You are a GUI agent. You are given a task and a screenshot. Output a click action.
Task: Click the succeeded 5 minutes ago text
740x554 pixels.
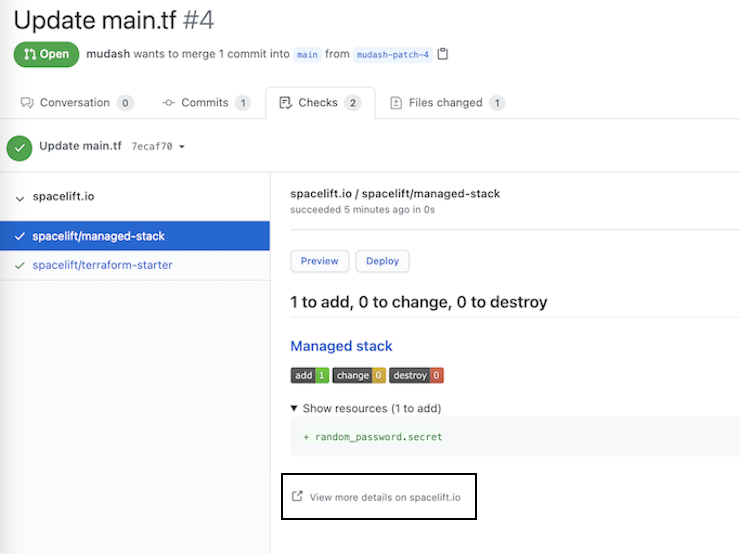pos(362,210)
